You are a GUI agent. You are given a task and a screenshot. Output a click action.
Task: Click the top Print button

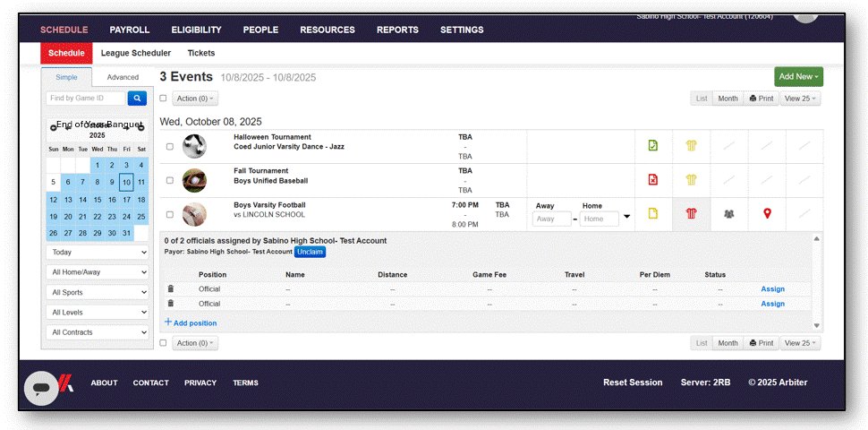click(762, 99)
